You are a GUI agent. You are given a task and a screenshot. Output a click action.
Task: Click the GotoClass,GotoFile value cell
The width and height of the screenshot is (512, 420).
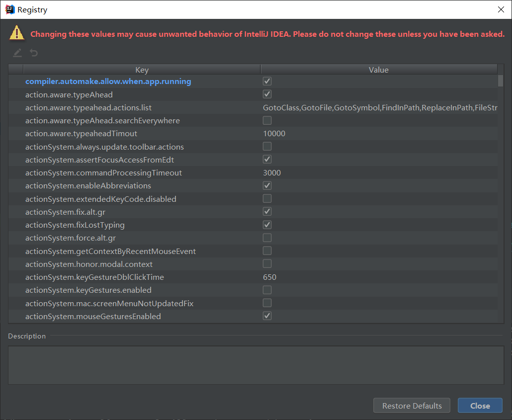click(x=380, y=107)
